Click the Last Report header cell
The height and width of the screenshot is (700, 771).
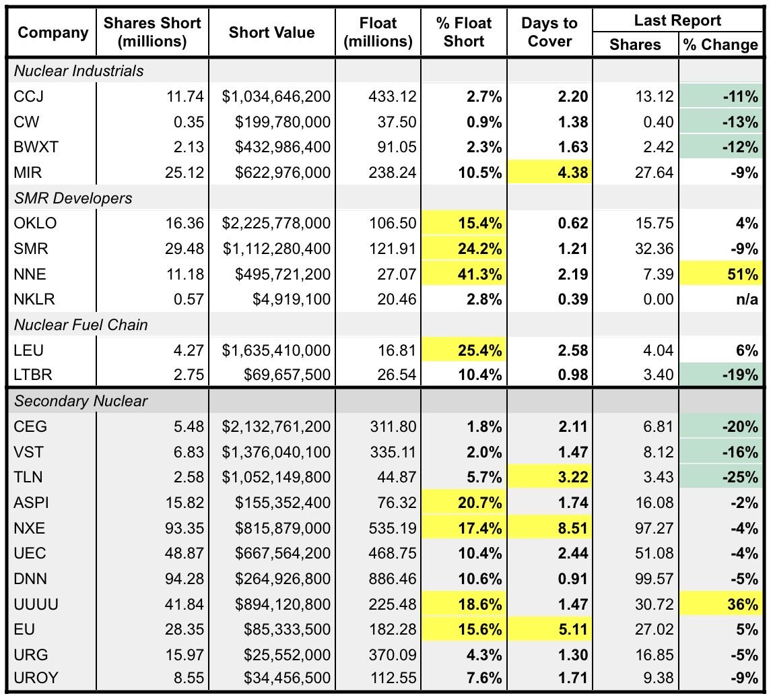click(x=677, y=20)
